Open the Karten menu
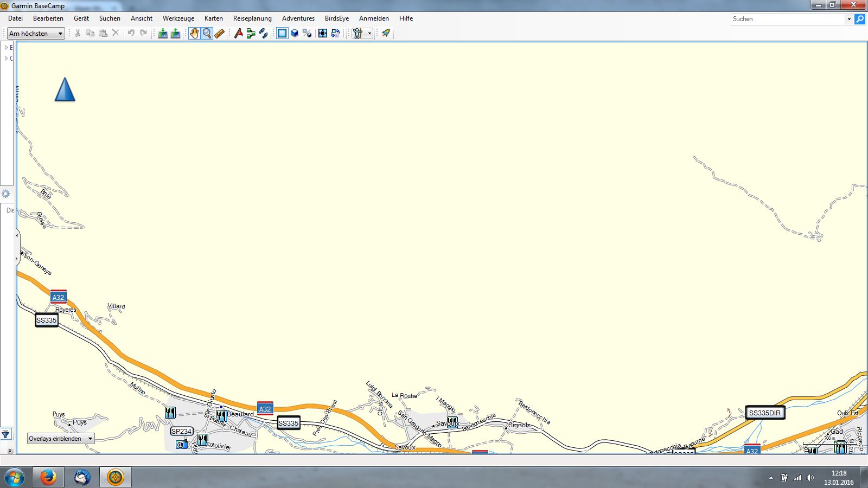This screenshot has height=488, width=868. 213,18
